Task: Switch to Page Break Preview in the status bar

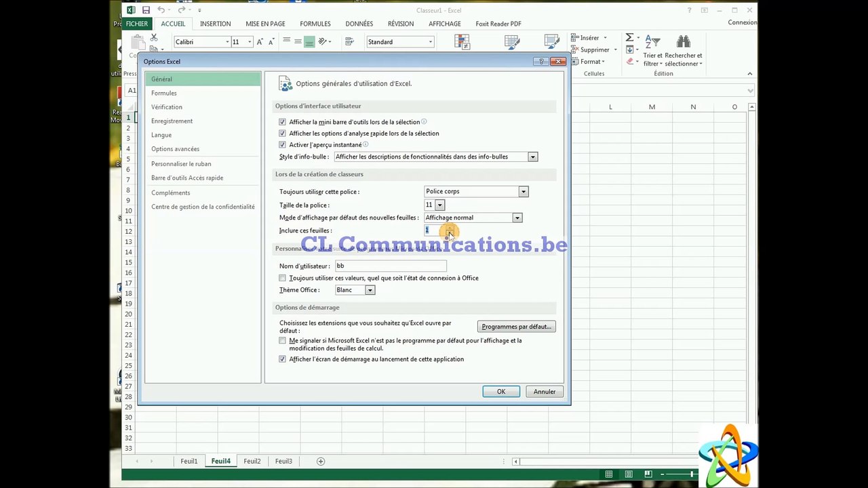Action: 648,474
